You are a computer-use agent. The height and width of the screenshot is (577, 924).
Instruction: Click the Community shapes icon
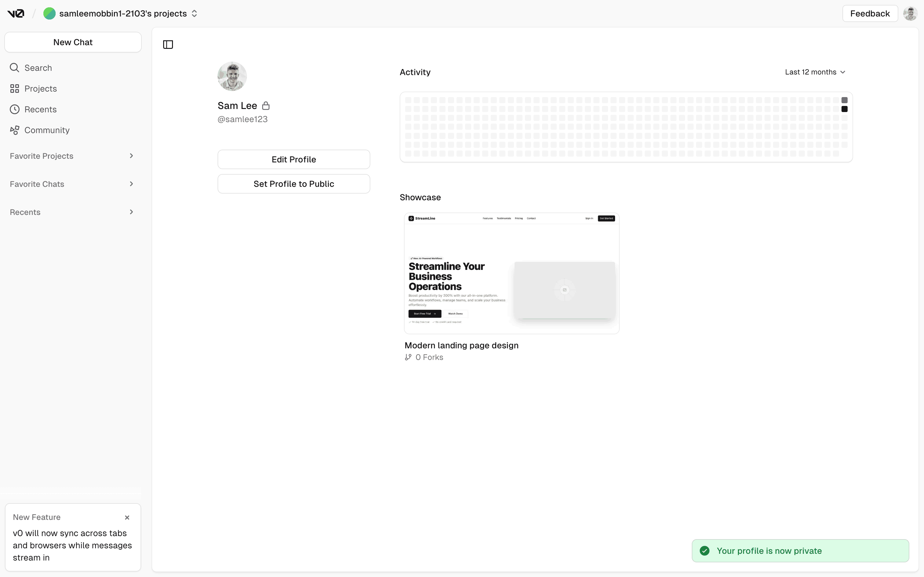pos(14,130)
